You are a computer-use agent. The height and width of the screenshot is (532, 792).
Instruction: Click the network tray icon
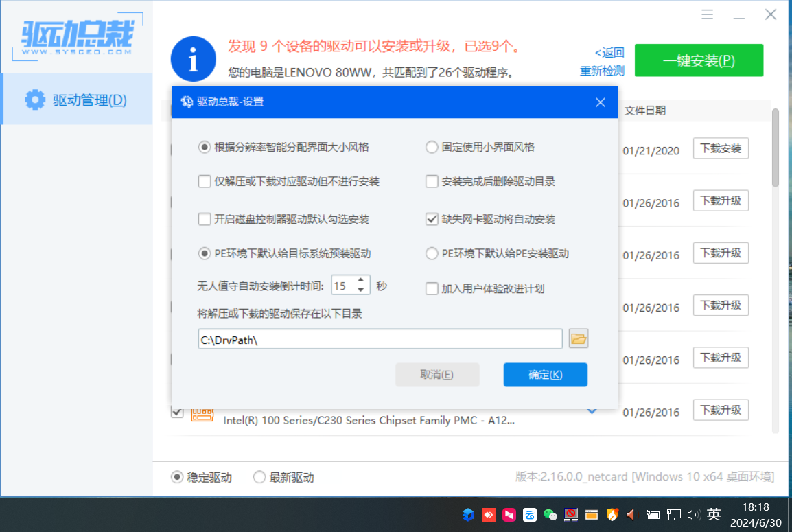pos(674,514)
